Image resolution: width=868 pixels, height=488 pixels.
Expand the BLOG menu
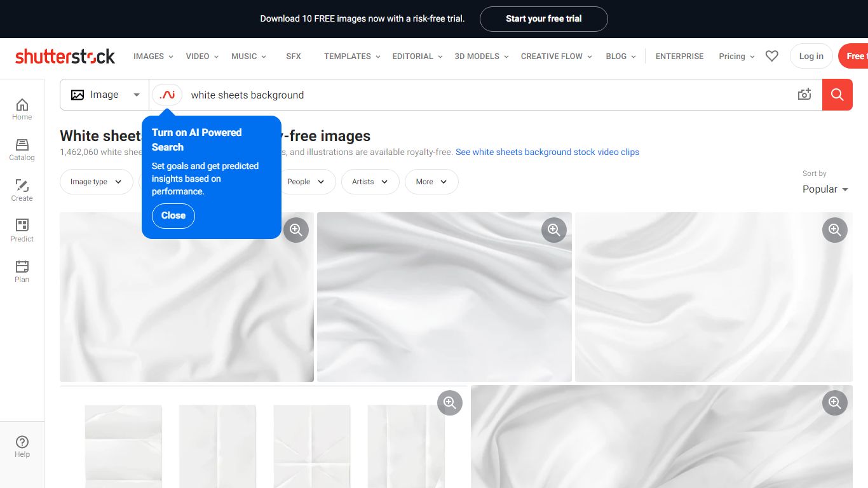pos(621,56)
